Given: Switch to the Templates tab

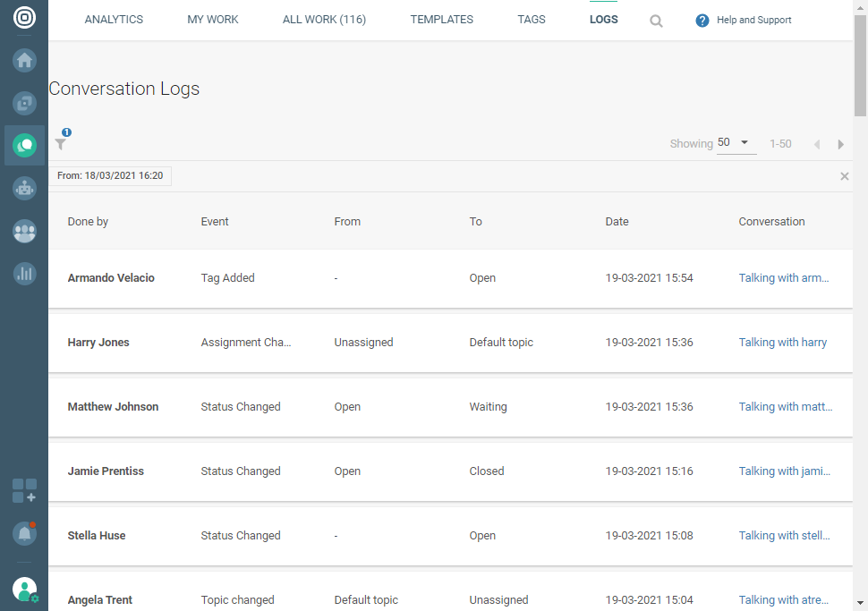Looking at the screenshot, I should pos(441,20).
